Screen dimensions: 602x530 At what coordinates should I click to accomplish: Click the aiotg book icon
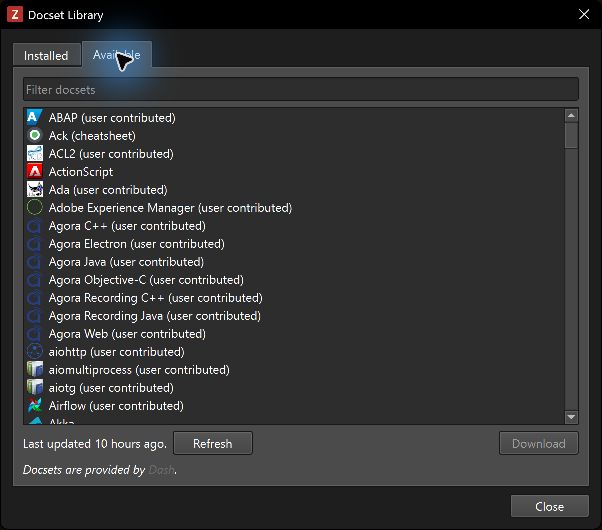tap(35, 388)
